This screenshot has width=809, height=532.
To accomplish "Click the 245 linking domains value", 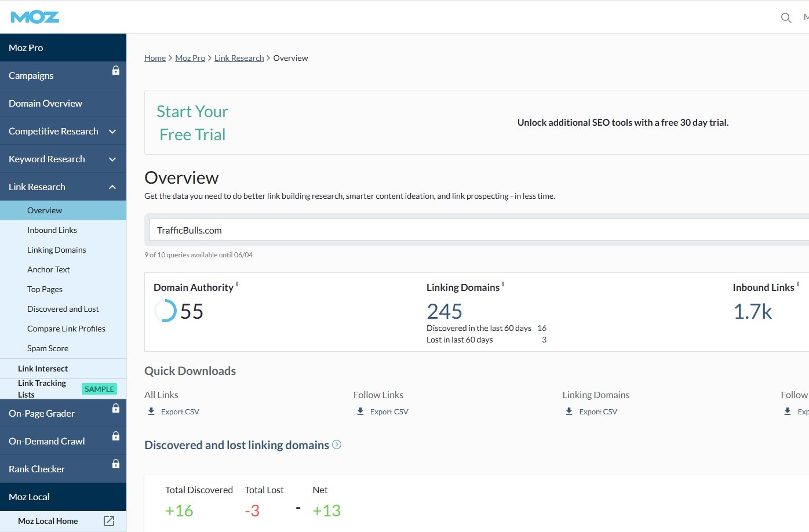I will point(444,312).
